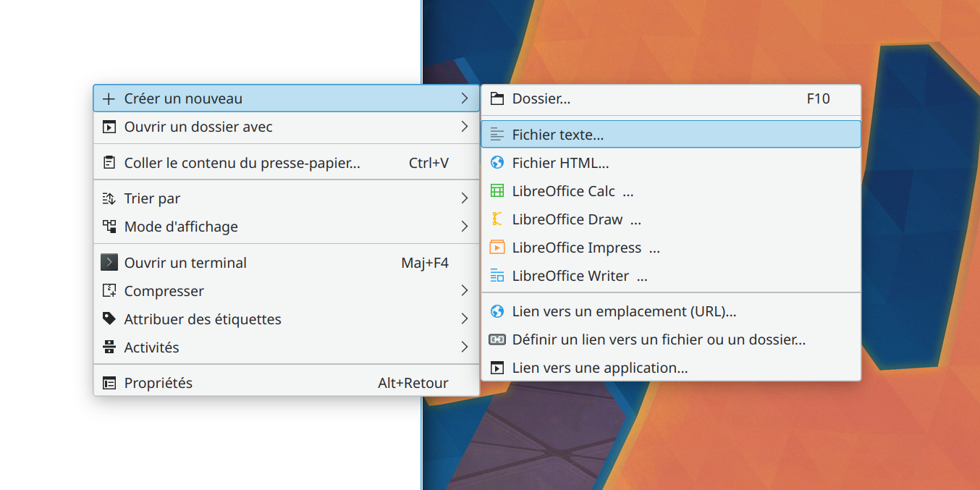Expand the Mode d'affichage submenu arrow

point(464,227)
